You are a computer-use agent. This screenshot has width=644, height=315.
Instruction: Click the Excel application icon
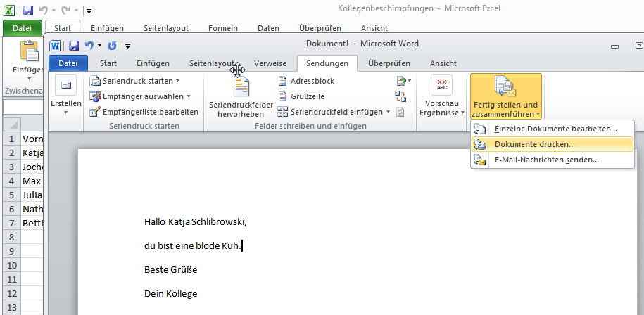[x=9, y=11]
